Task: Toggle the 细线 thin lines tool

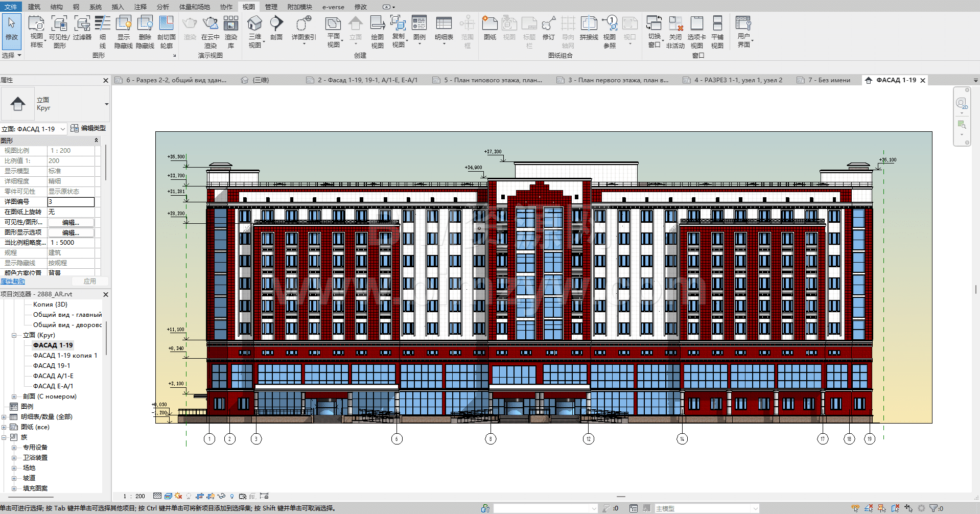Action: [x=102, y=32]
